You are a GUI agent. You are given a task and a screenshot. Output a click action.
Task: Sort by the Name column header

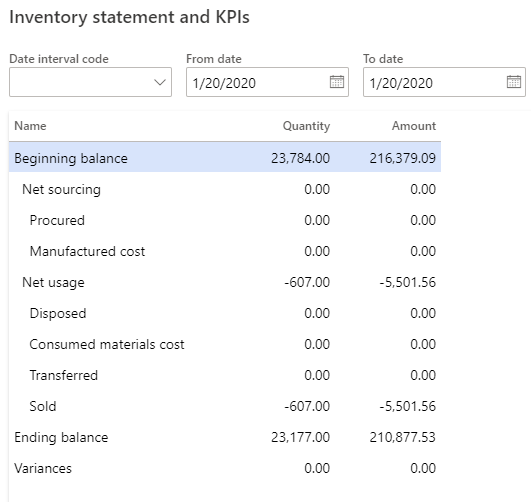pyautogui.click(x=30, y=126)
